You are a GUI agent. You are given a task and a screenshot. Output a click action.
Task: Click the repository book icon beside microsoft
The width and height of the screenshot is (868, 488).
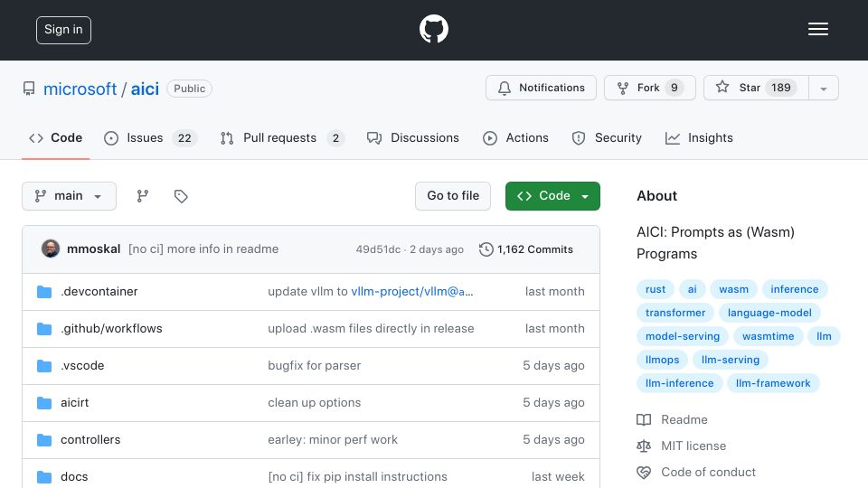click(29, 89)
